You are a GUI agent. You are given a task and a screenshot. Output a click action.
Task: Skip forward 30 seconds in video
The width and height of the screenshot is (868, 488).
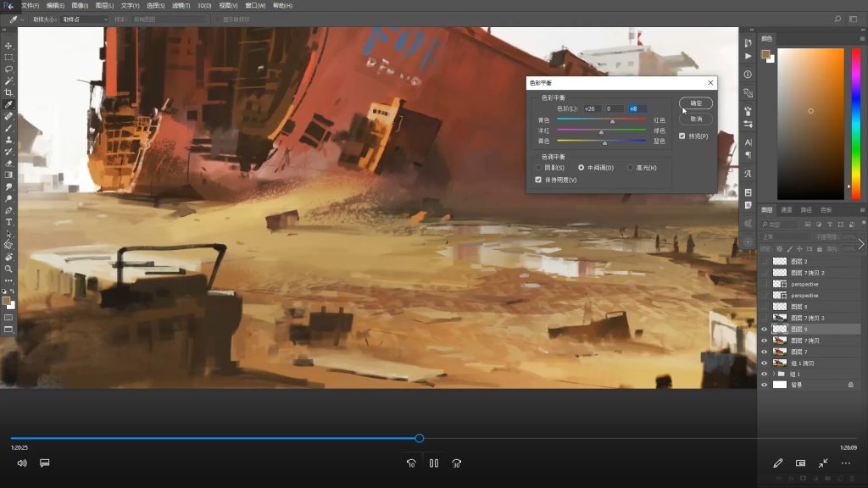457,463
